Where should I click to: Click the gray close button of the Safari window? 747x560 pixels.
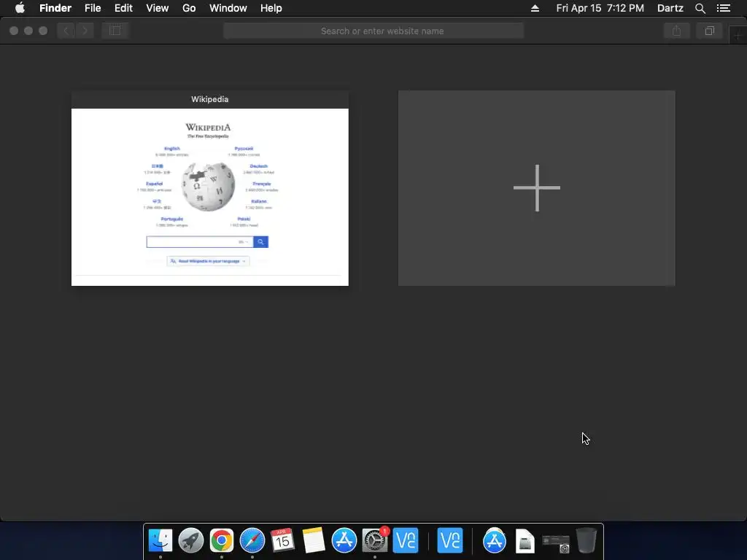(x=14, y=31)
